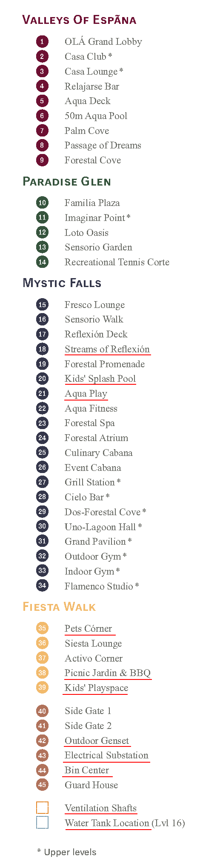
Task: Select the green number 10 Familia Plaza marker
Action: point(42,203)
